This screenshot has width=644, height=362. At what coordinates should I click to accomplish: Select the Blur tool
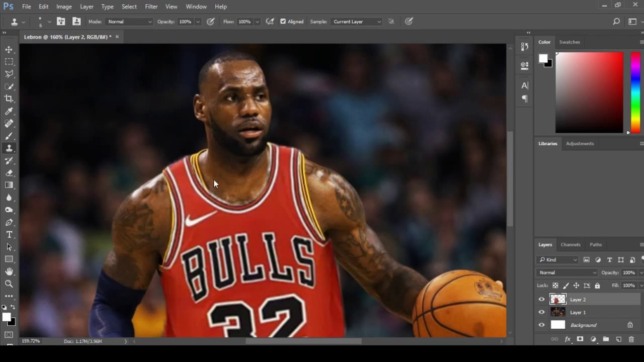coord(9,198)
